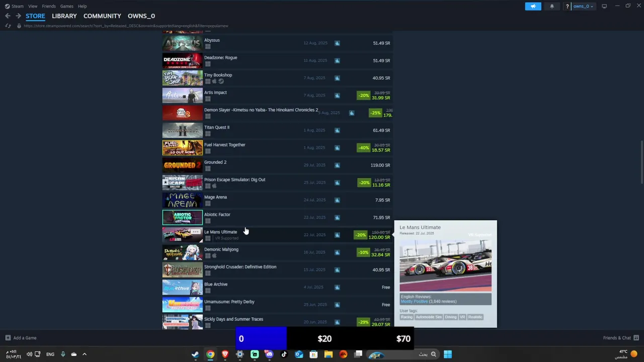Image resolution: width=644 pixels, height=362 pixels.
Task: Open the Games menu
Action: [66, 6]
